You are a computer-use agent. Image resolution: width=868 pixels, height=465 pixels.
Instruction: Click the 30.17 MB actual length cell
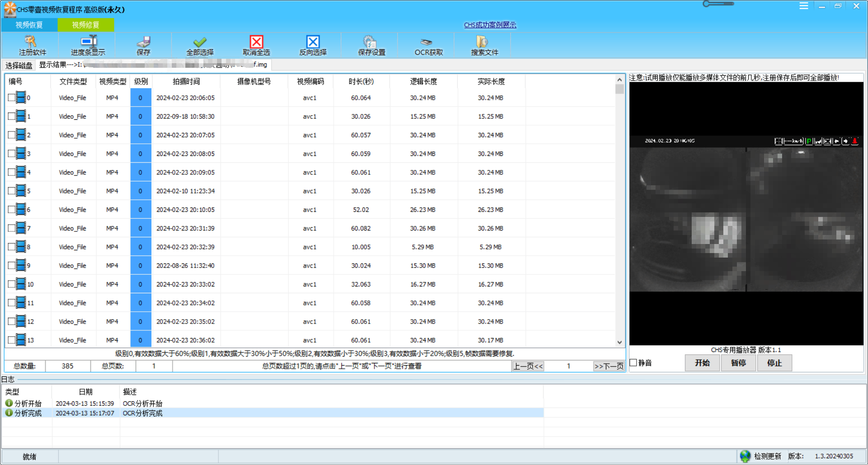click(x=491, y=340)
